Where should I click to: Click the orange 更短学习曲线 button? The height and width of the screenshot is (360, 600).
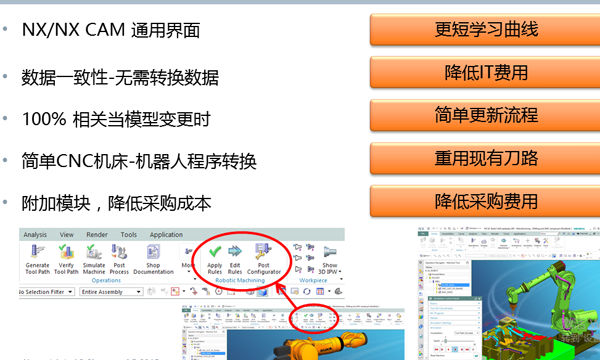coord(485,29)
